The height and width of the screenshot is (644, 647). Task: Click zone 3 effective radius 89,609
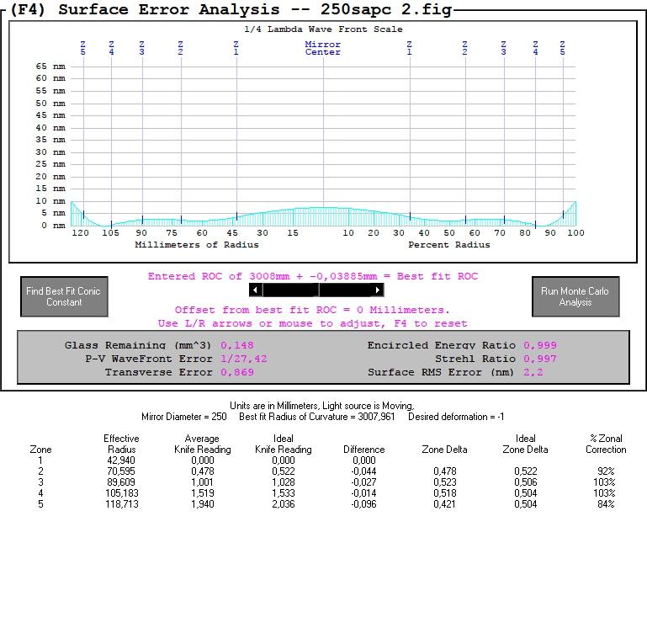[121, 482]
